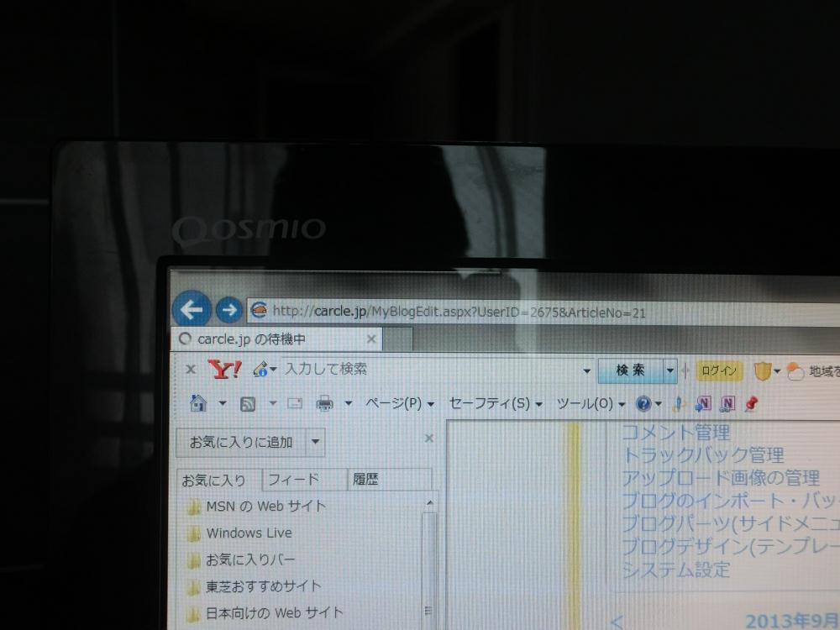Expand the Print dropdown arrow

349,403
